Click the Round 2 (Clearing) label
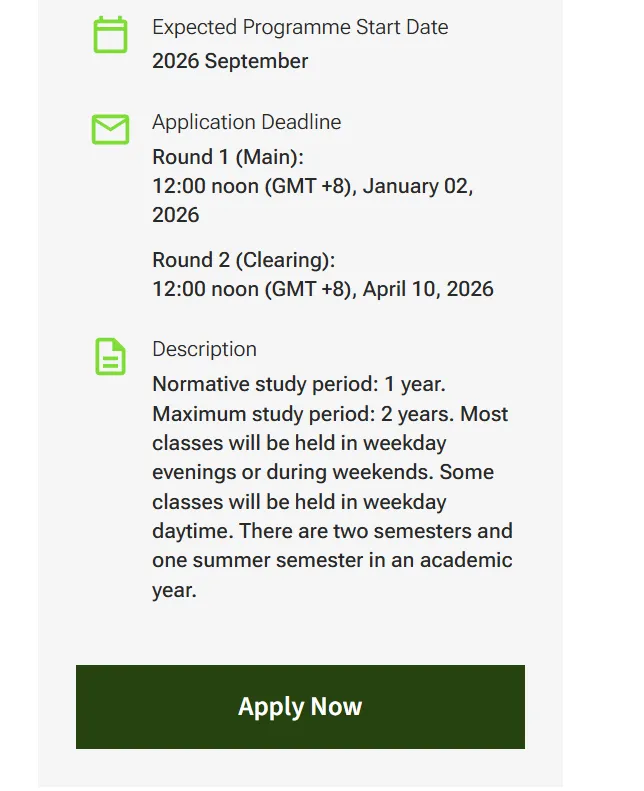 tap(243, 260)
